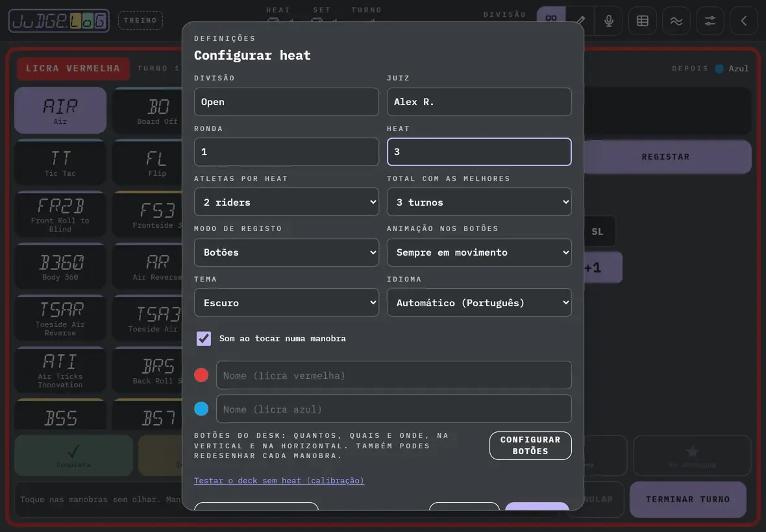The height and width of the screenshot is (532, 766).
Task: Switch to the pencil handwriting mode icon
Action: [x=580, y=21]
